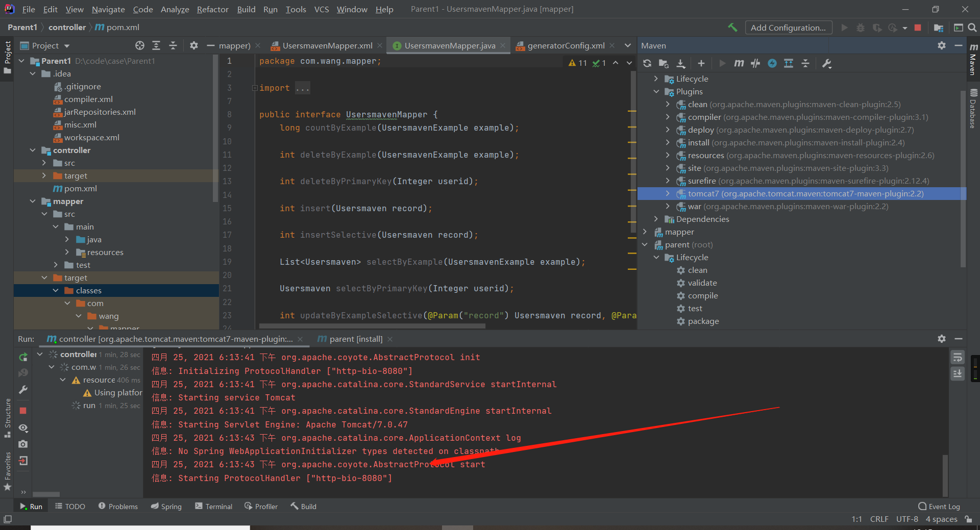Open Search Everywhere magnifier icon
Screen dimensions: 980x530
click(x=972, y=28)
